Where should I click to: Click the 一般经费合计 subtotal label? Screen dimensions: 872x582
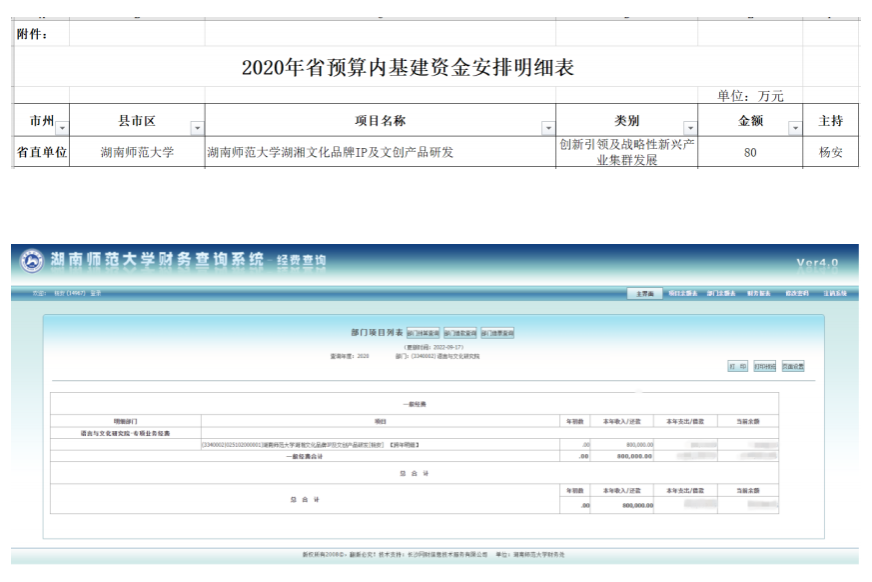pyautogui.click(x=304, y=457)
